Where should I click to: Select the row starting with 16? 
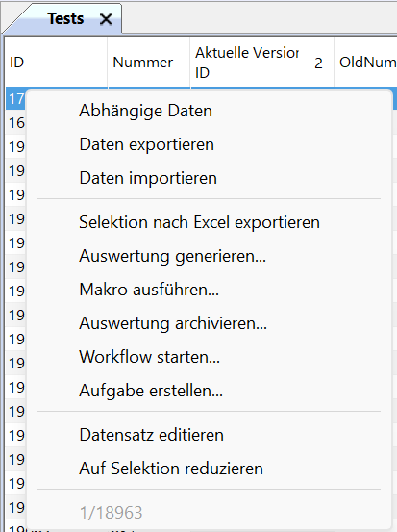16,123
